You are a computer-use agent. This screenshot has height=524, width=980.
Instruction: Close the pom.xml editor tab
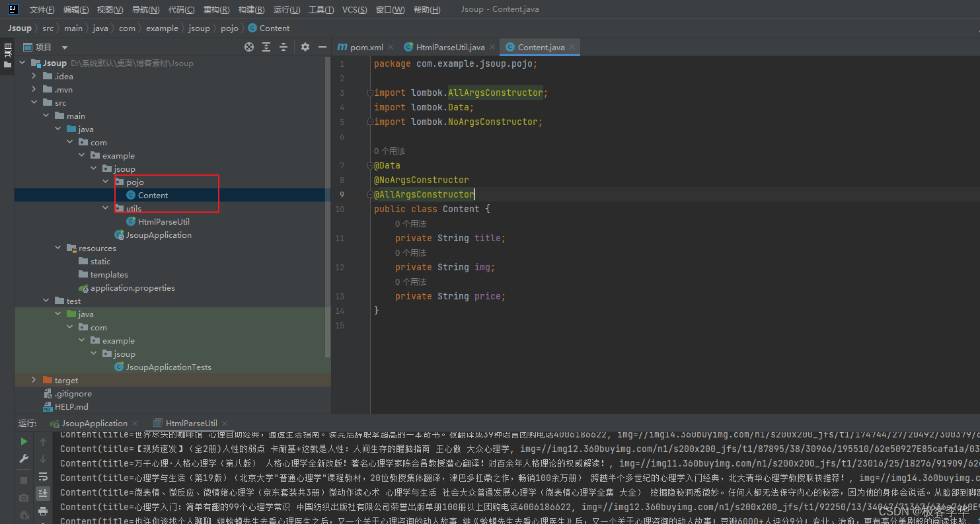pos(391,47)
